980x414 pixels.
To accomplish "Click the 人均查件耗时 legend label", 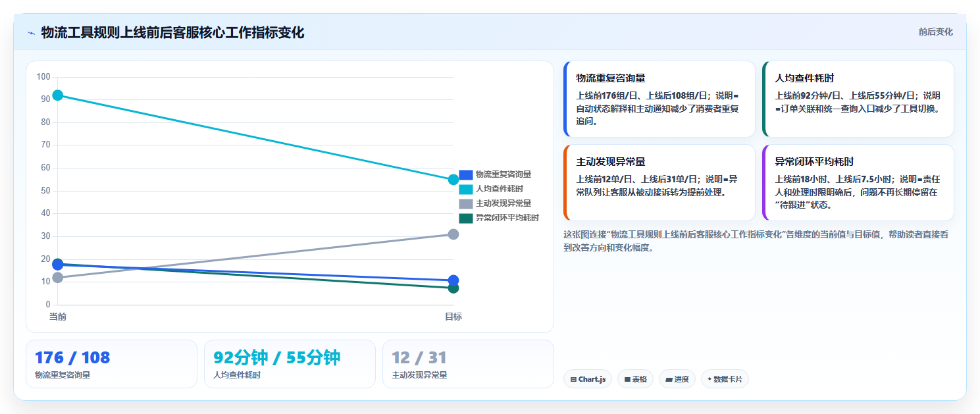I will [x=499, y=189].
